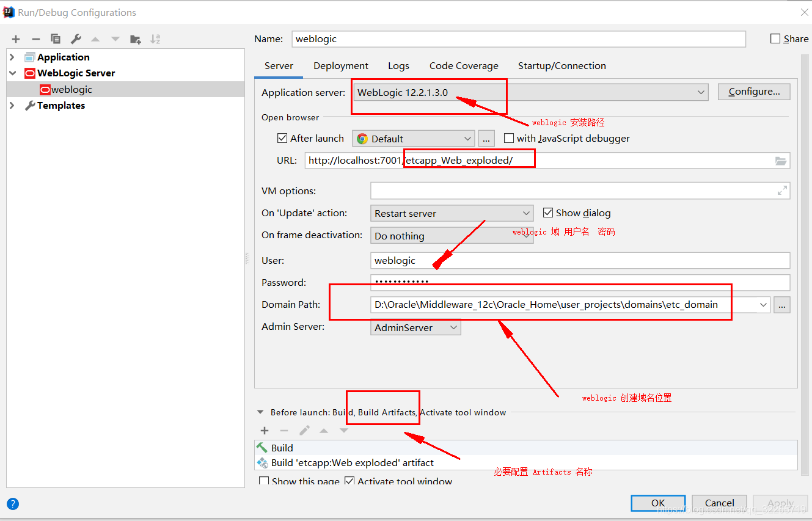812x521 pixels.
Task: Collapse the Before launch section
Action: pyautogui.click(x=261, y=412)
